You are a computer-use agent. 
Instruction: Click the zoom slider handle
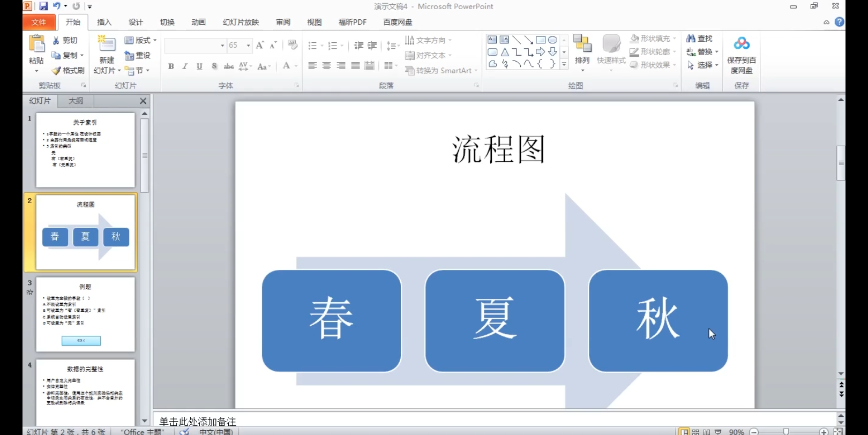point(786,432)
